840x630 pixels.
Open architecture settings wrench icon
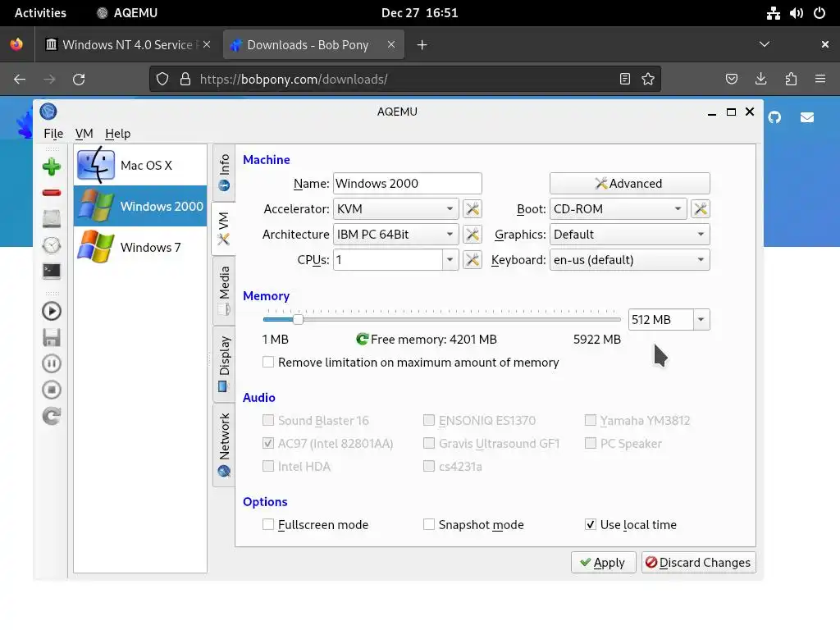click(472, 234)
